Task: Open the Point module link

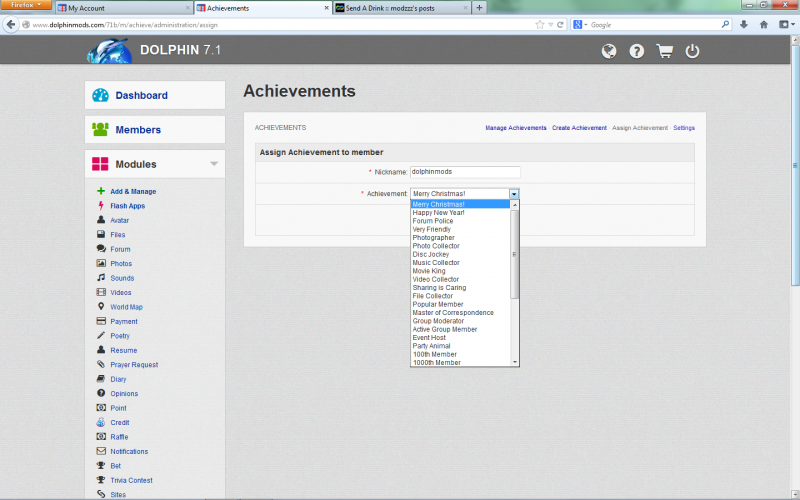Action: click(x=118, y=408)
